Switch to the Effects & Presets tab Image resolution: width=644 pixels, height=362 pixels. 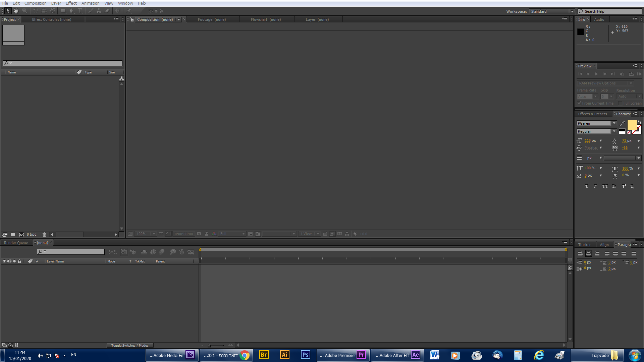click(592, 114)
